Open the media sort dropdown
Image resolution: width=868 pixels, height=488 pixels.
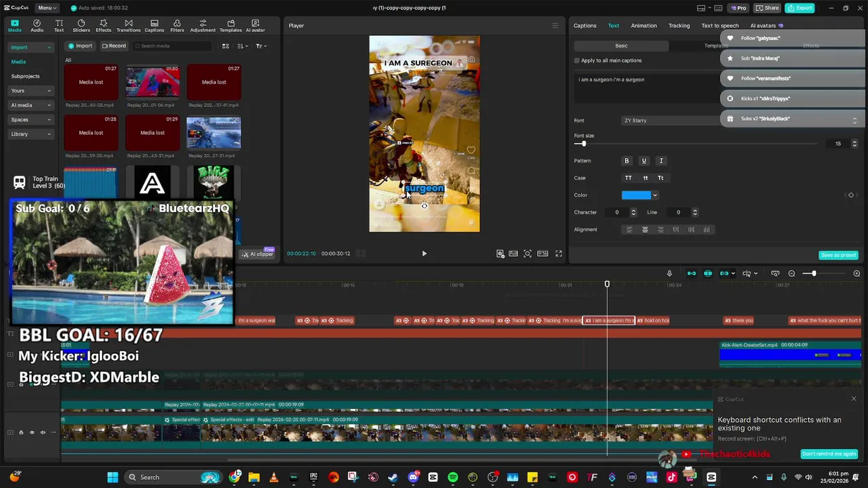243,46
